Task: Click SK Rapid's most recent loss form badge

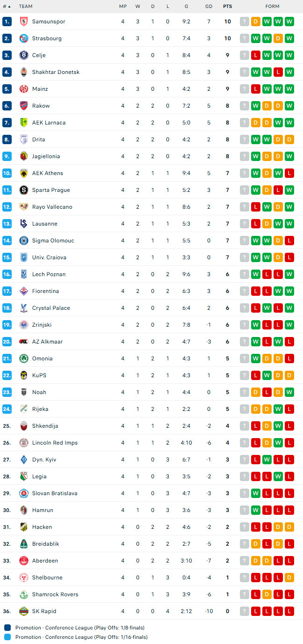Action: tap(289, 611)
